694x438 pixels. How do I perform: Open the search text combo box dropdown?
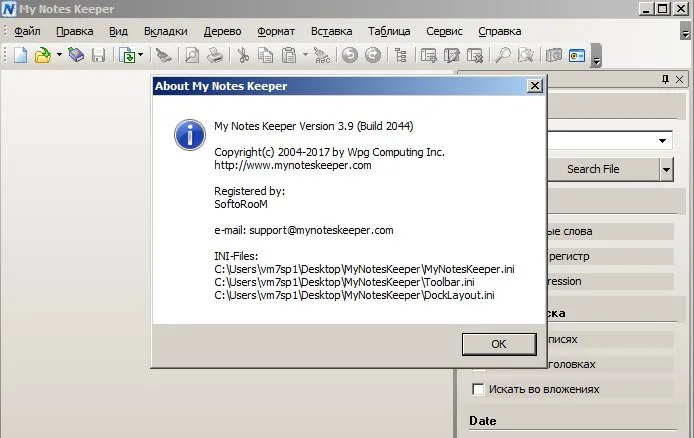coord(662,141)
